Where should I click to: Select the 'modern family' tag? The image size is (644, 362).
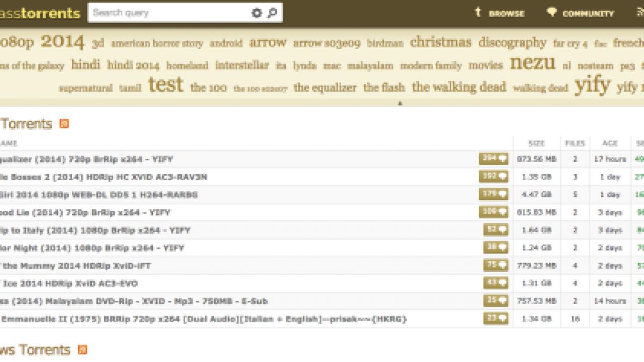click(x=430, y=66)
